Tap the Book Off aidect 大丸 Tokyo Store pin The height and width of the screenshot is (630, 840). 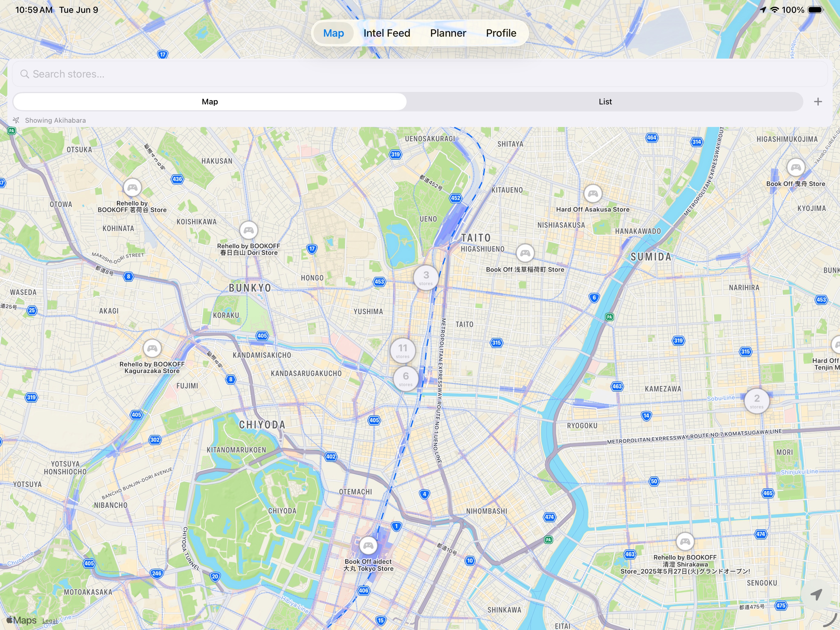368,546
